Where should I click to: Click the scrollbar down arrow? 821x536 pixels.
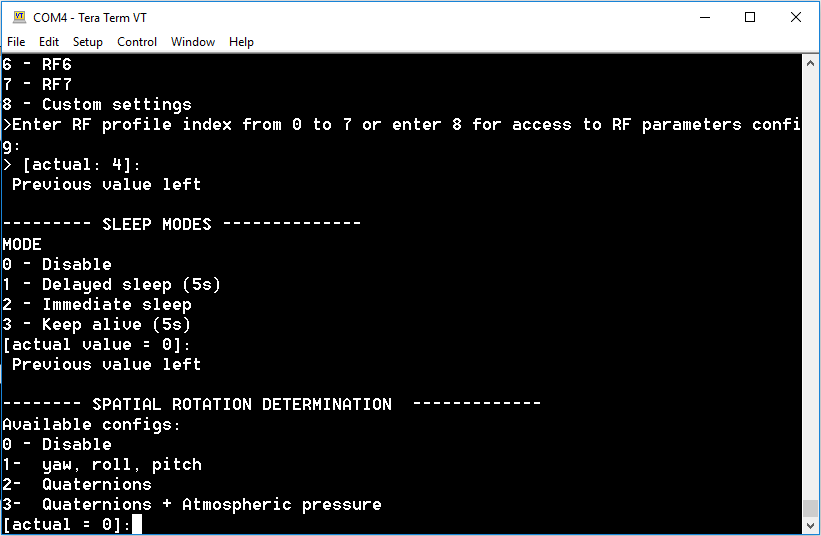[811, 525]
